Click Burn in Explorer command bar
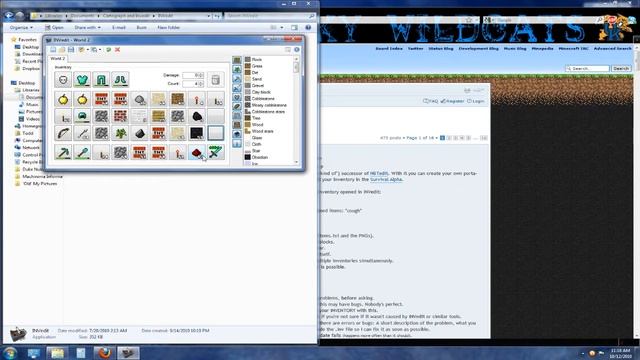 click(141, 27)
